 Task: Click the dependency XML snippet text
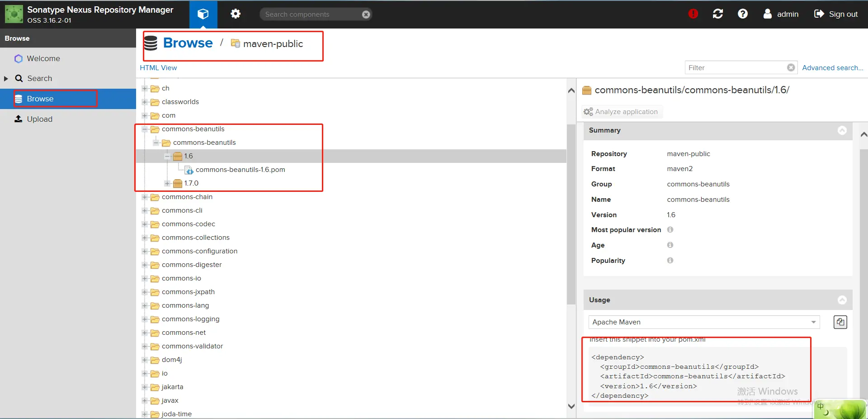pos(688,376)
